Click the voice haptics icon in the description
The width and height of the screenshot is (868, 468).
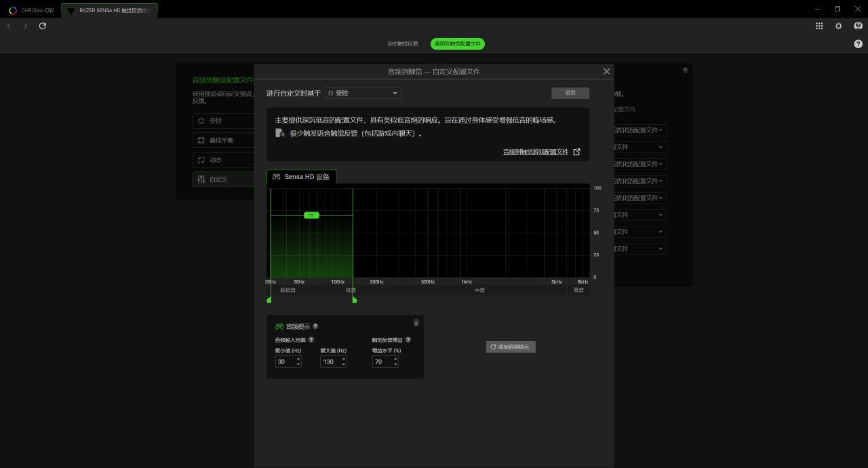[x=279, y=133]
